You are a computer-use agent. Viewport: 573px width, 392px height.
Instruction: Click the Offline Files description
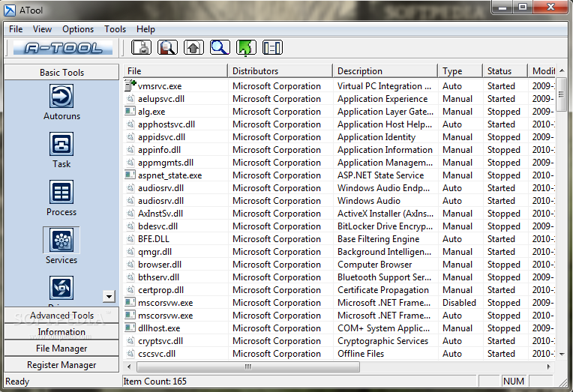click(361, 354)
